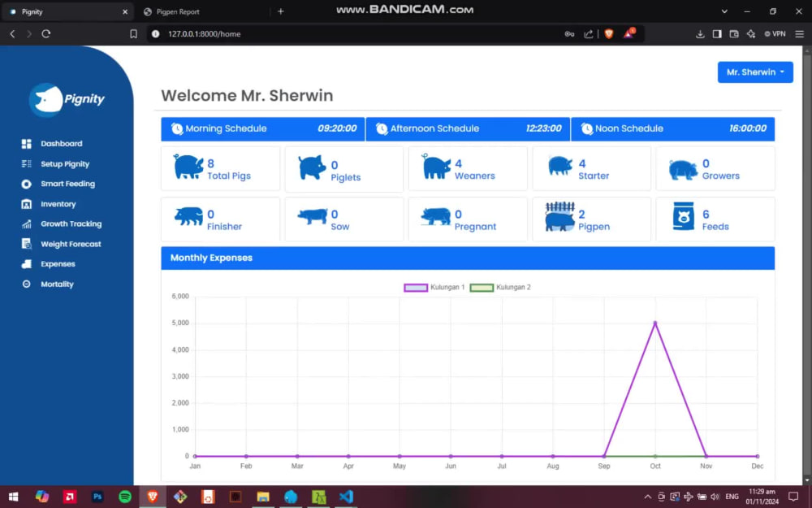Screen dimensions: 812x508
Task: Share this page via share icon
Action: coord(588,33)
